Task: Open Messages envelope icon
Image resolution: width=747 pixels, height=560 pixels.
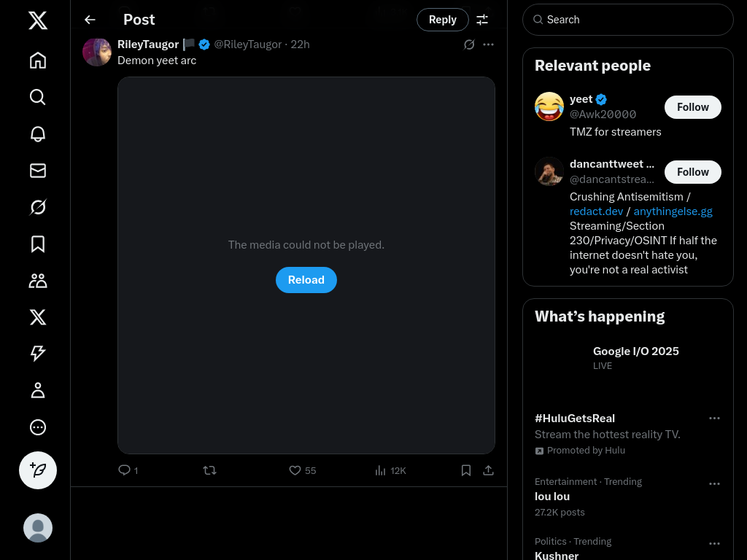Action: pyautogui.click(x=38, y=171)
